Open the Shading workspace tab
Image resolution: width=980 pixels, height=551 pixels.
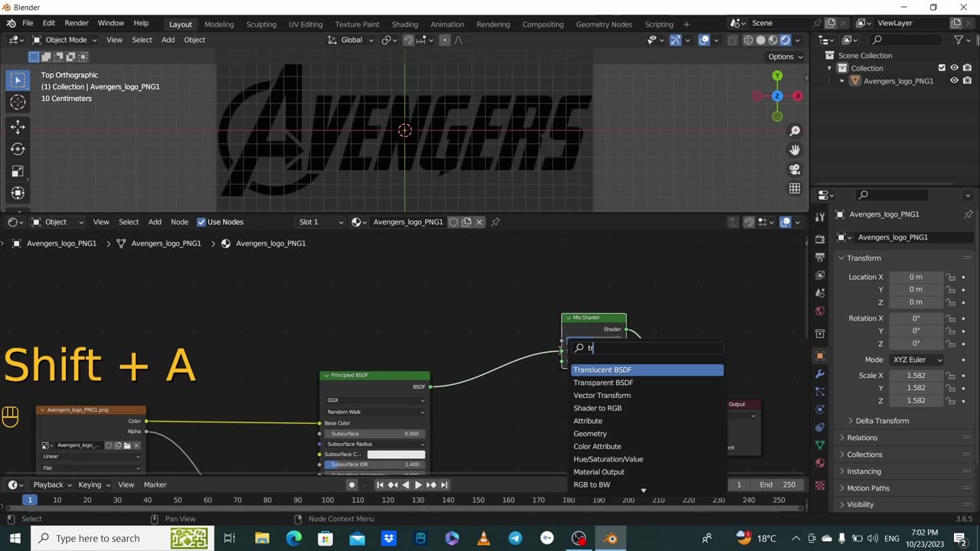coord(404,24)
